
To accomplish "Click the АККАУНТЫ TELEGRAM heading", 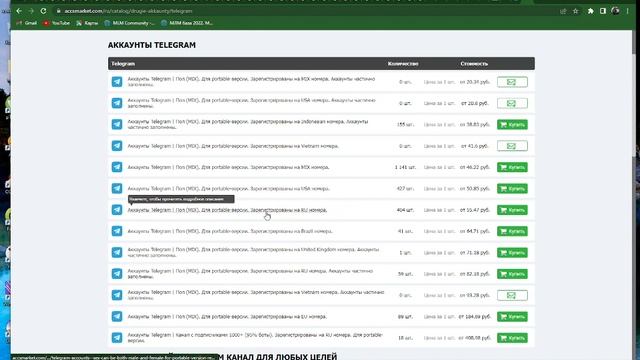I will pos(152,45).
